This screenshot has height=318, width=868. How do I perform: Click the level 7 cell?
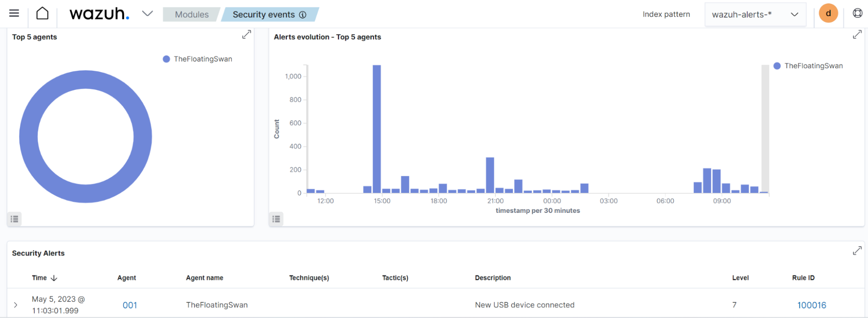734,305
